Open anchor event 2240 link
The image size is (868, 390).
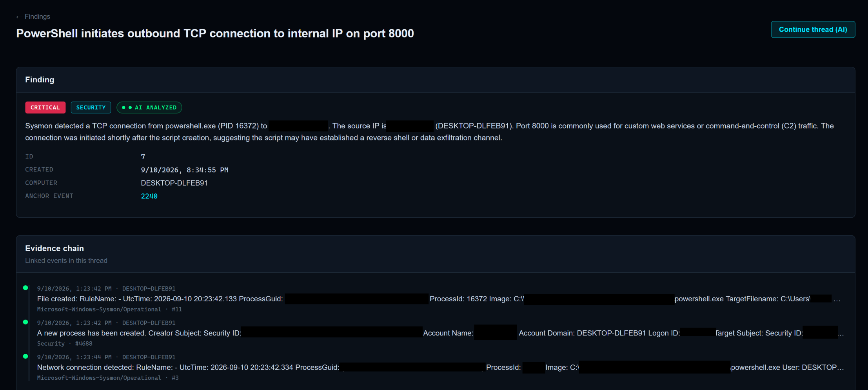coord(149,196)
